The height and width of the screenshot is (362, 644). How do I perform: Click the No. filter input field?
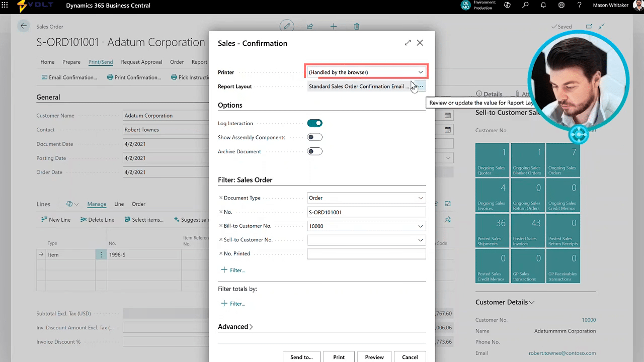[366, 212]
